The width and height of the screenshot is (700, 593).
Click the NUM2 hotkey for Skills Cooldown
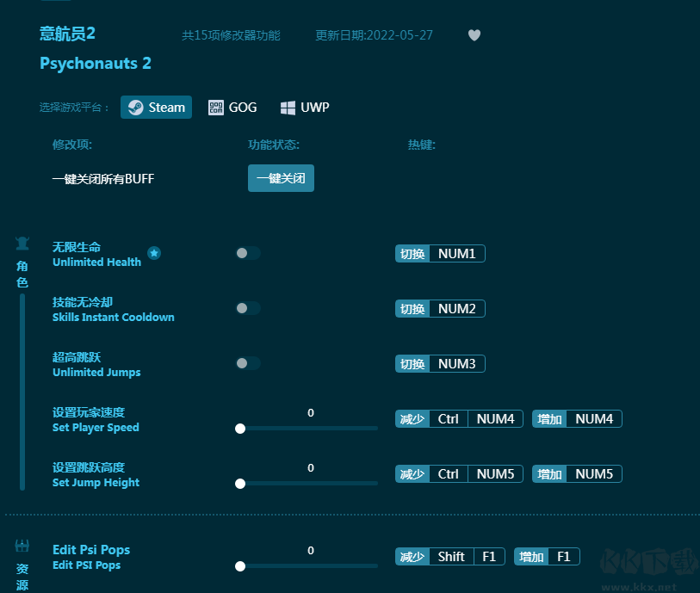[456, 309]
